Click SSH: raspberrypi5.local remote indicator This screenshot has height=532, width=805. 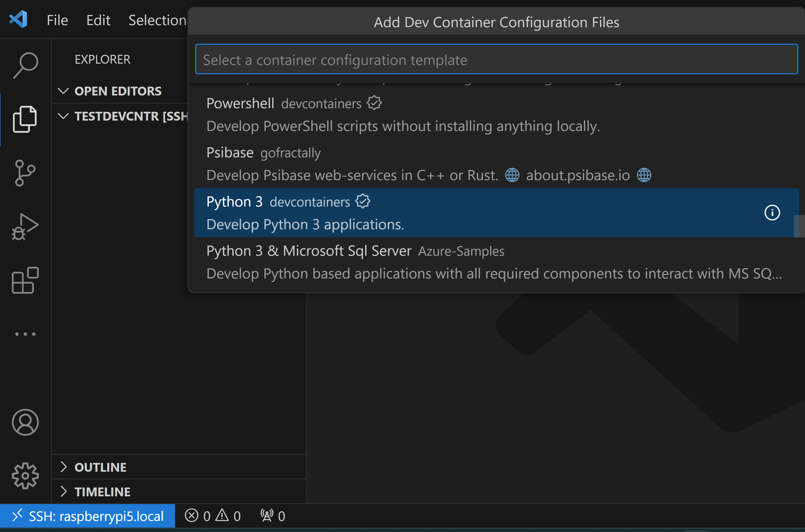88,516
